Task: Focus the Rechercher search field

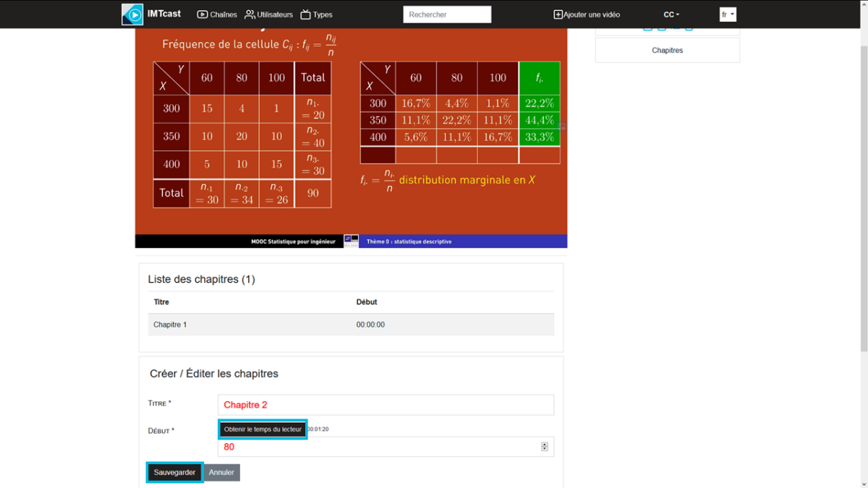Action: 447,14
